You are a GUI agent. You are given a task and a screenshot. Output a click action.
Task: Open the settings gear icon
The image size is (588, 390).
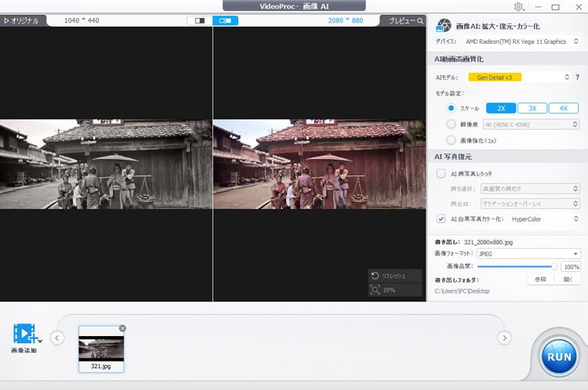coord(519,7)
